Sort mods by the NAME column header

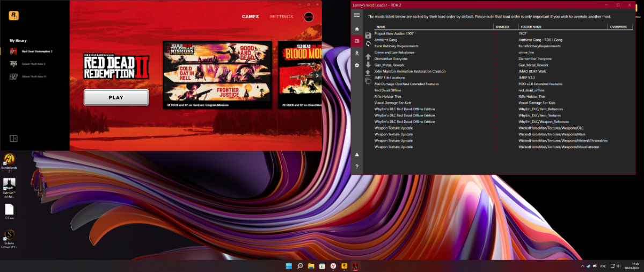tap(381, 26)
